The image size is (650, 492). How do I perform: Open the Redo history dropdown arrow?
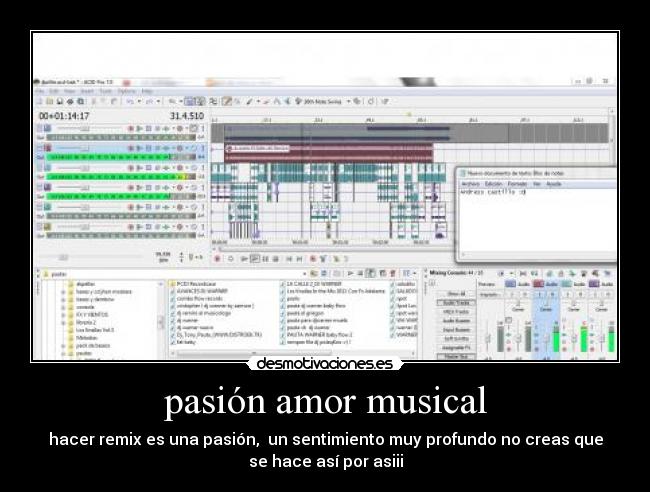pos(159,101)
